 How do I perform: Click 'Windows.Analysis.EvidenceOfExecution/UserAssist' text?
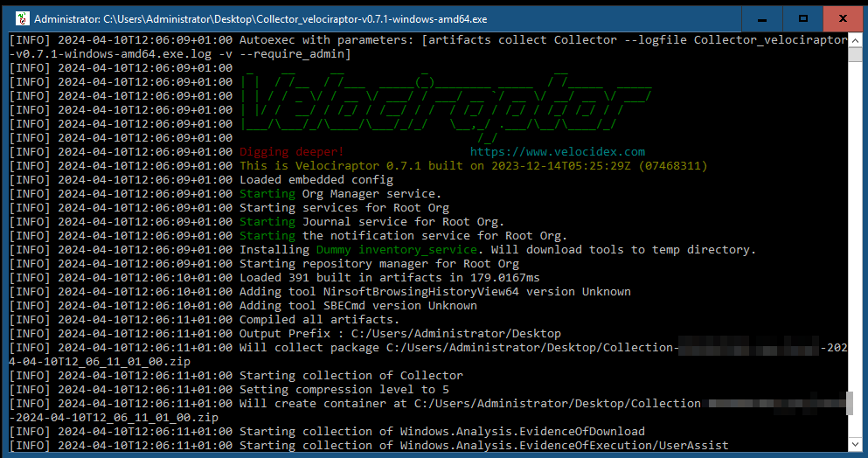pyautogui.click(x=565, y=445)
